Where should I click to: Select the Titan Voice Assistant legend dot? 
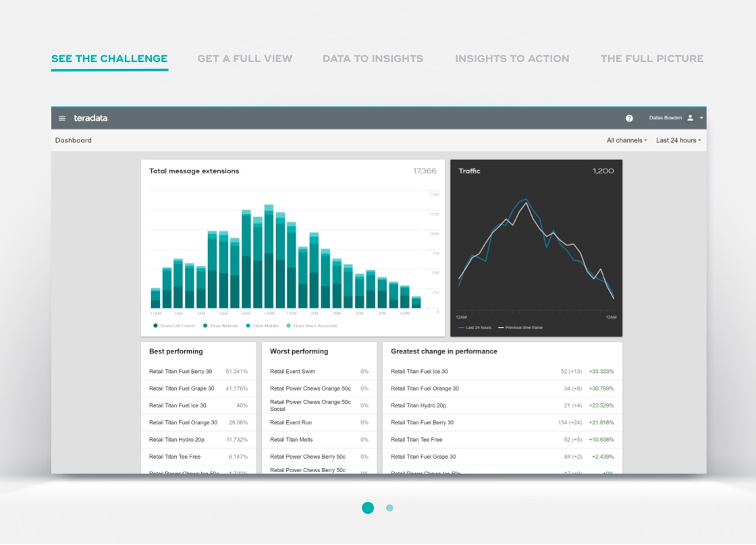[289, 324]
